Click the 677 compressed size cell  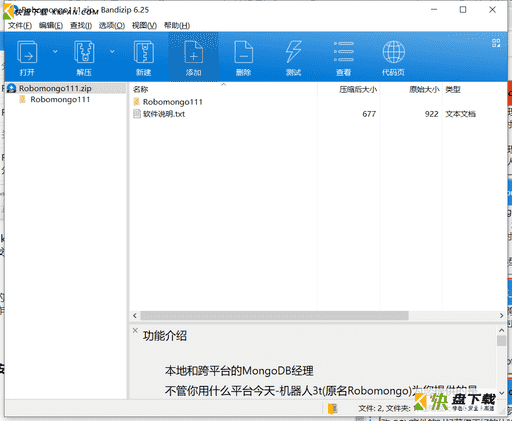click(369, 114)
